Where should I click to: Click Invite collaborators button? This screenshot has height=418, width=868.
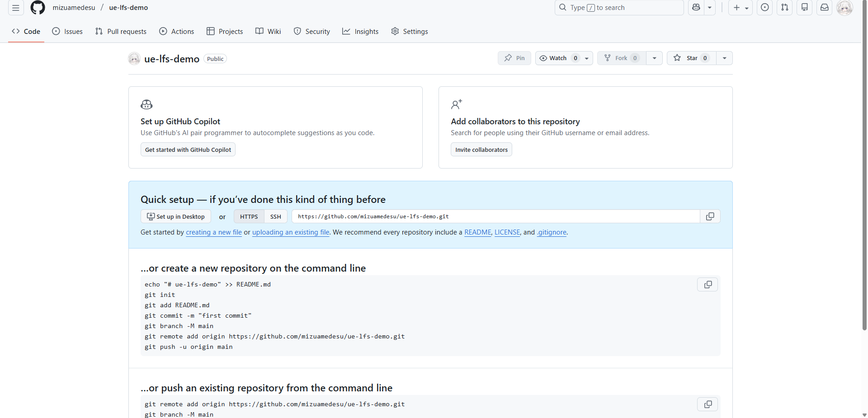click(481, 150)
